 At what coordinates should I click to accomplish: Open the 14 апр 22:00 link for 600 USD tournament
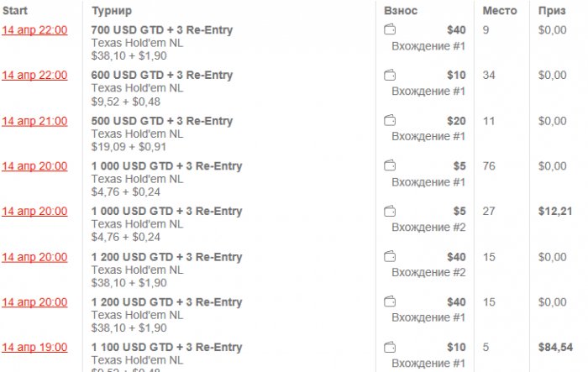pyautogui.click(x=34, y=76)
